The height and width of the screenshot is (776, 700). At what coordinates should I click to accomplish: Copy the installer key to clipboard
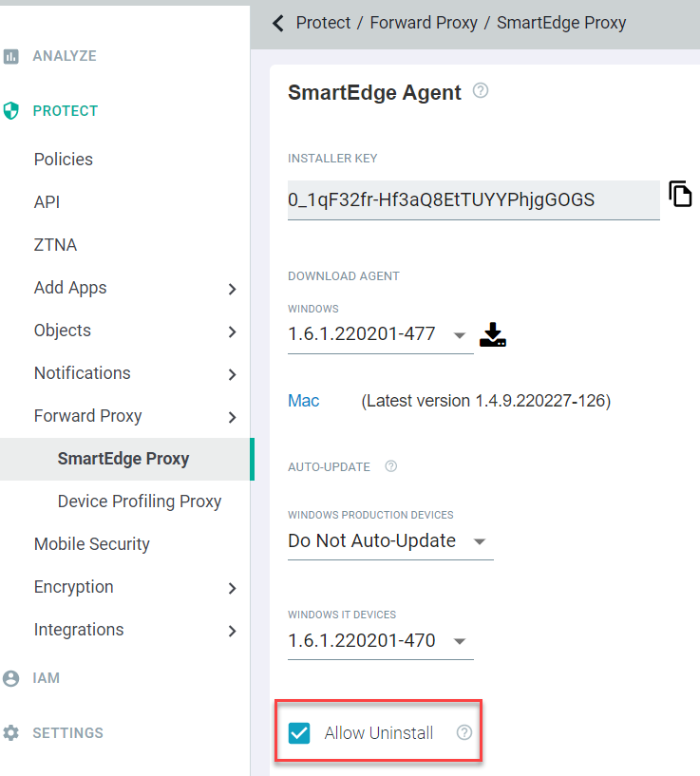(680, 194)
